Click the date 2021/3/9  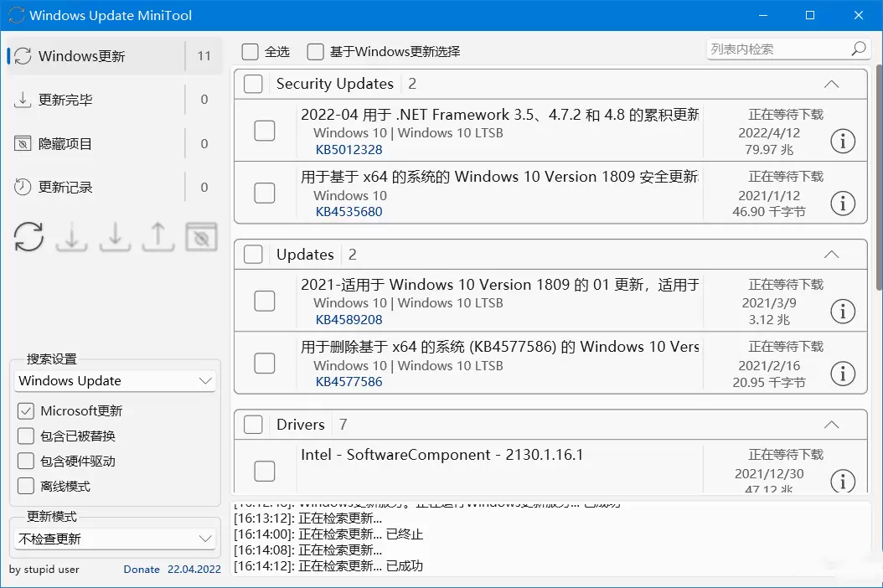click(x=769, y=303)
